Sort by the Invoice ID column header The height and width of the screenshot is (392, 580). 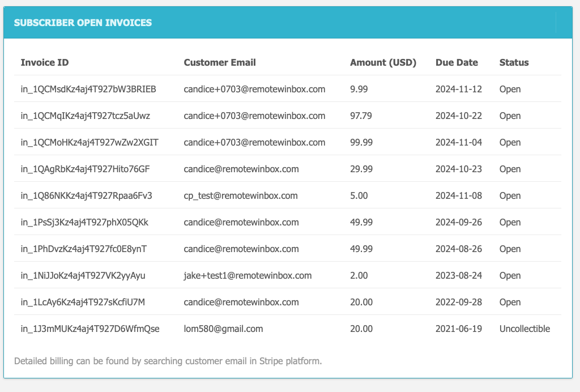(x=44, y=62)
